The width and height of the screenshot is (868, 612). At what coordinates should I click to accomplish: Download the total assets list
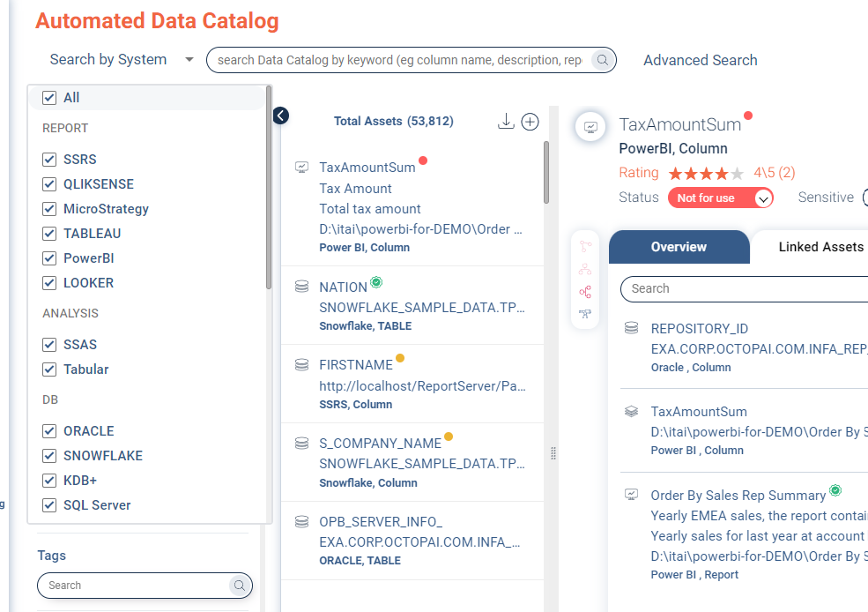click(506, 122)
